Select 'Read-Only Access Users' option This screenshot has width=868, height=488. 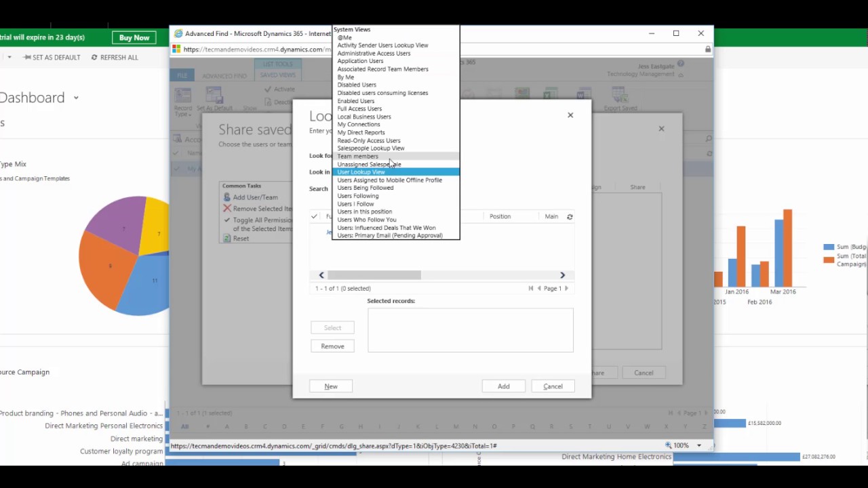(x=395, y=140)
